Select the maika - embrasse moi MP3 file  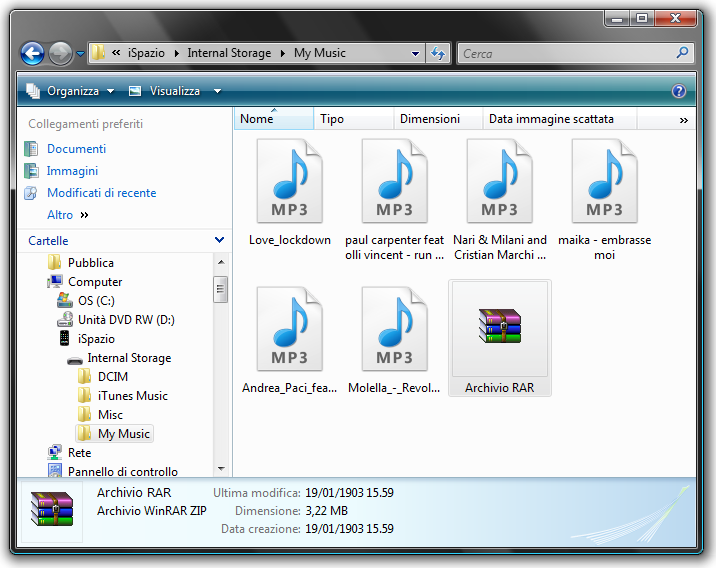point(604,182)
